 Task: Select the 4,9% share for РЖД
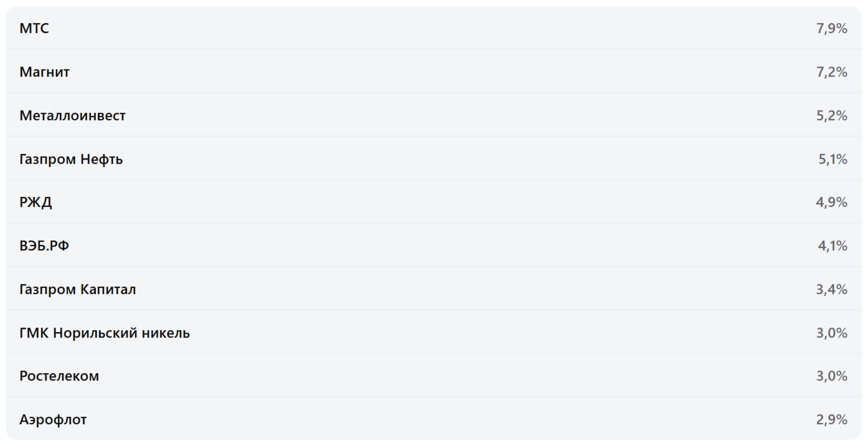[831, 202]
